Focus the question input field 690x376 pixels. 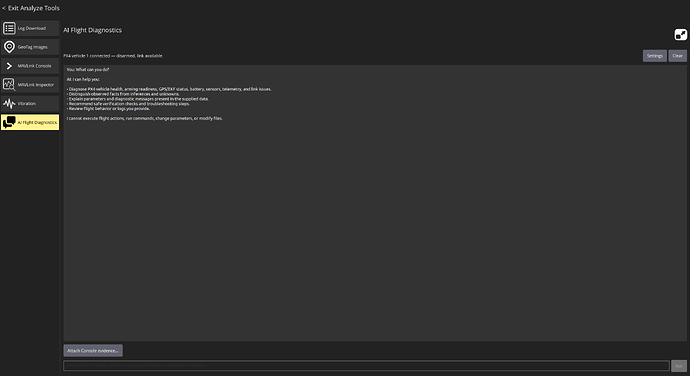click(x=366, y=365)
